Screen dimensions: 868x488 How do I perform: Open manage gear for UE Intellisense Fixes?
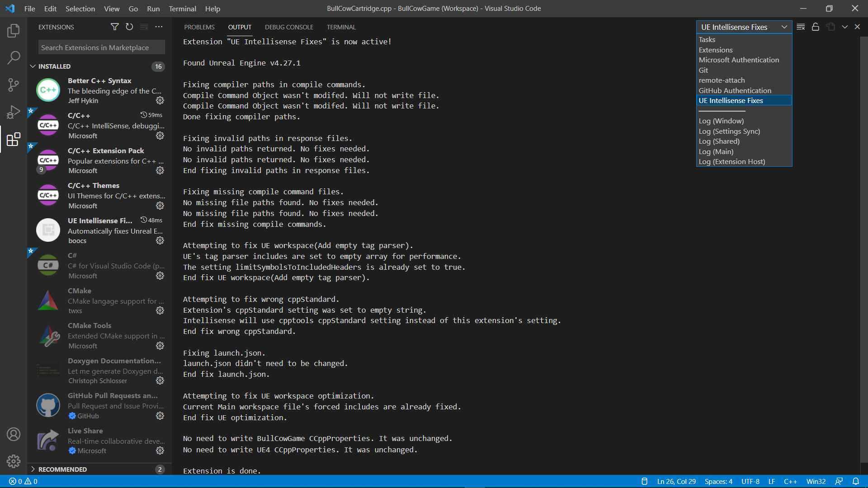click(x=160, y=241)
